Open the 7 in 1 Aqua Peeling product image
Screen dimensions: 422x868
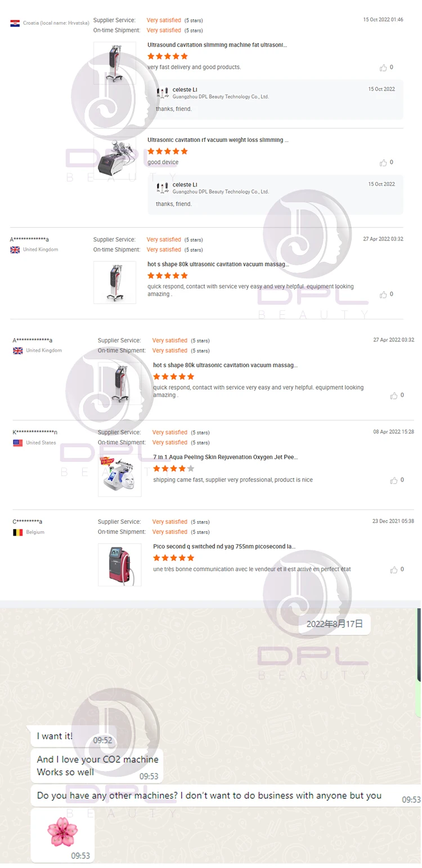[120, 475]
